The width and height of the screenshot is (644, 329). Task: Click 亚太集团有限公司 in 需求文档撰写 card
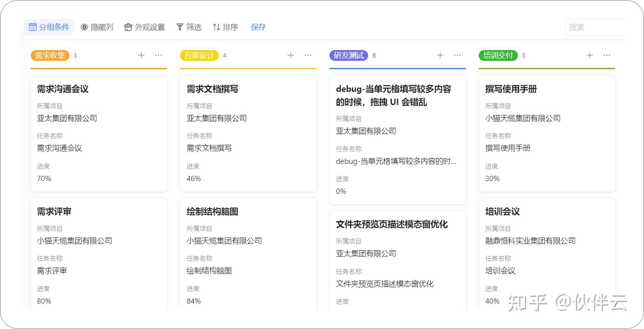216,118
